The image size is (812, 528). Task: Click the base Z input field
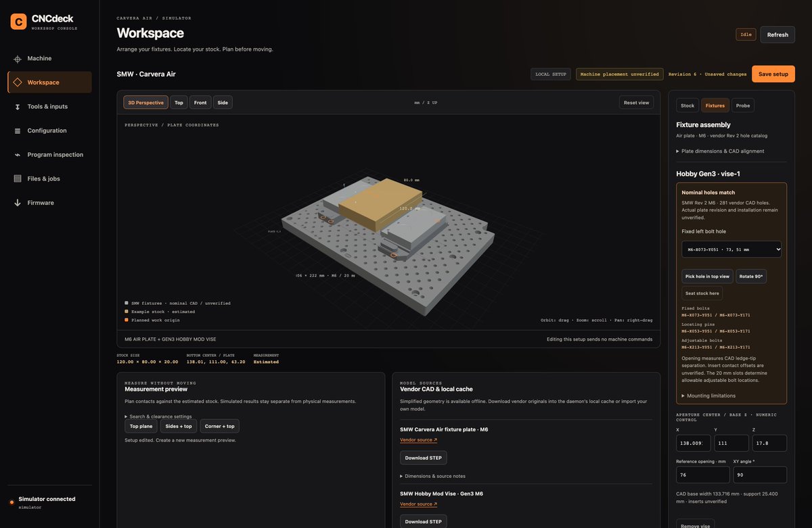click(769, 443)
